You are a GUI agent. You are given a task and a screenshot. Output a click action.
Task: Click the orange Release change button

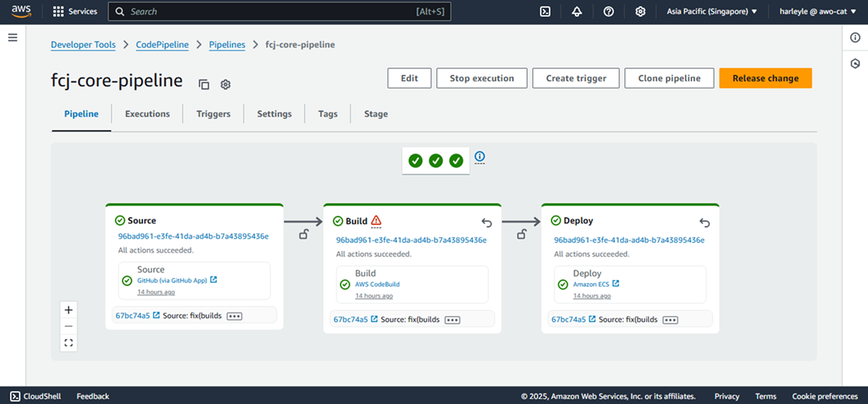pyautogui.click(x=766, y=78)
